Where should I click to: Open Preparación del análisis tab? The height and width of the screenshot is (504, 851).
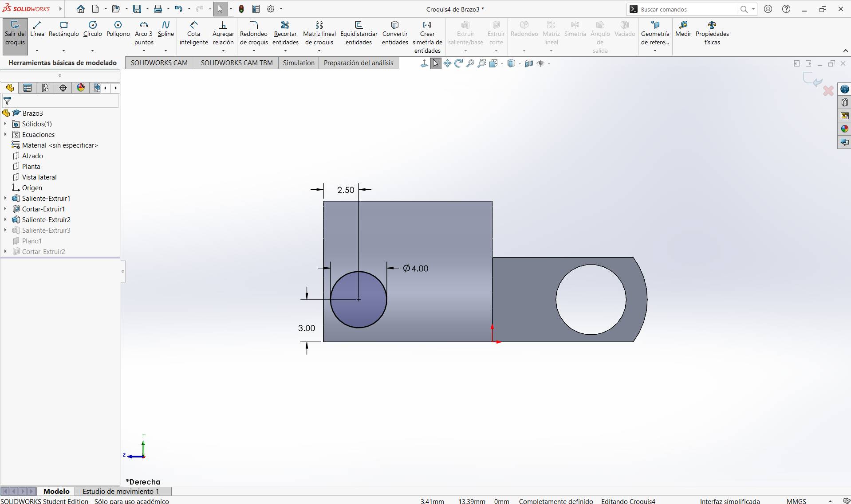click(359, 63)
